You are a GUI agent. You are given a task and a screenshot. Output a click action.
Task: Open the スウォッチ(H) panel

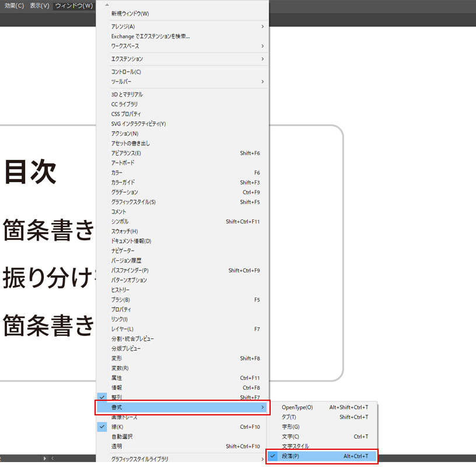(182, 231)
